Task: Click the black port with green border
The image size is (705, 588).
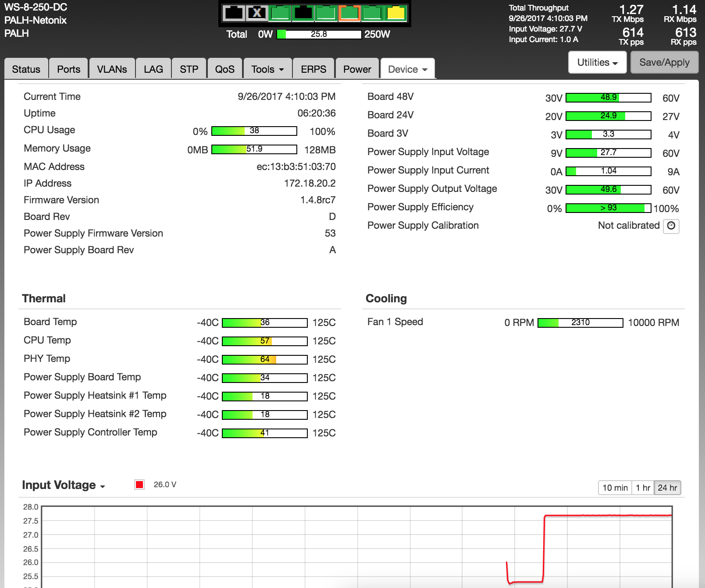Action: (x=303, y=13)
